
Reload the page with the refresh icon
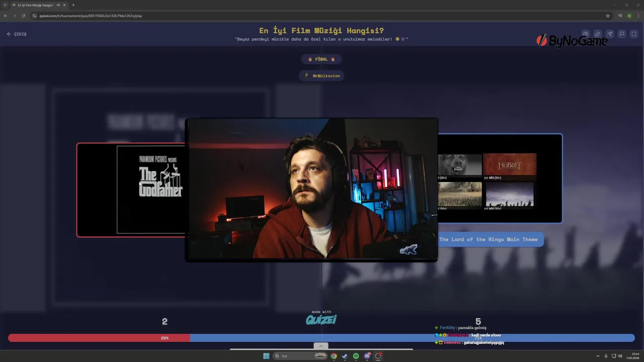pyautogui.click(x=23, y=16)
